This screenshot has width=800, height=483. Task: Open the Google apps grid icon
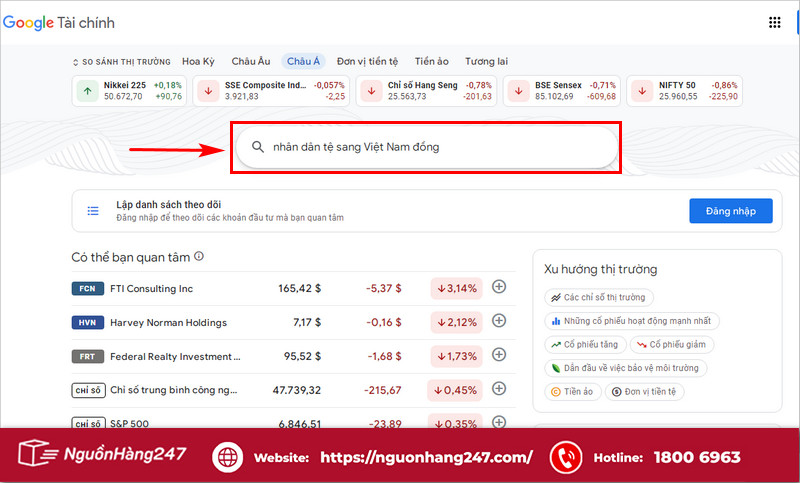pyautogui.click(x=774, y=22)
